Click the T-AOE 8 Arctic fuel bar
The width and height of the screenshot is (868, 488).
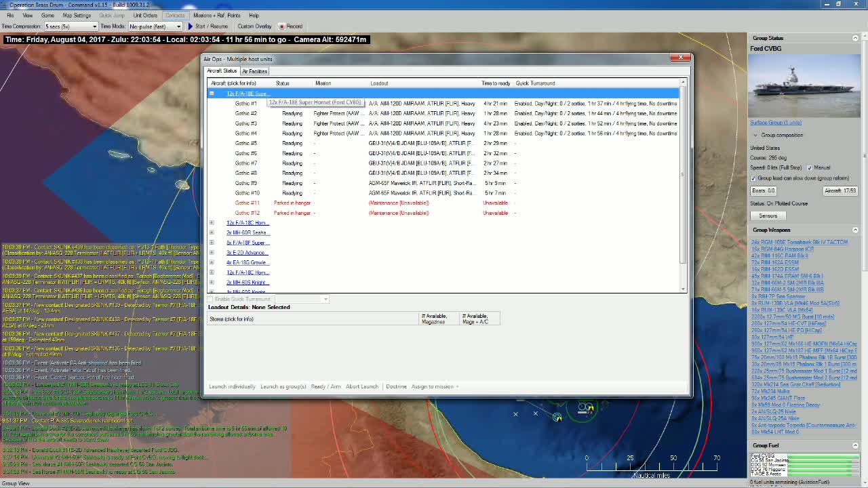click(822, 474)
